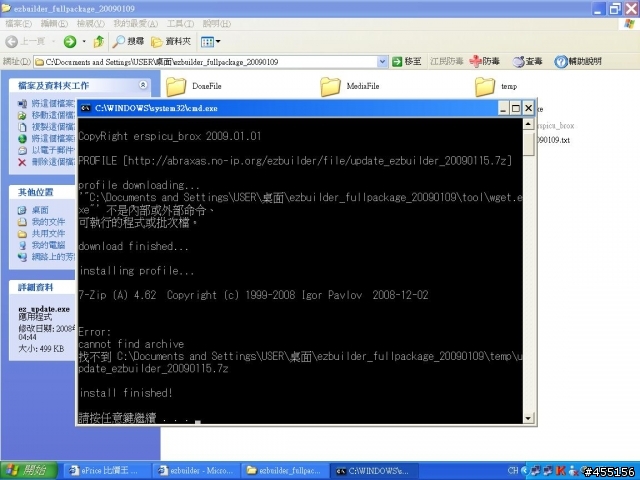Close the cmd.exe window
The image size is (640, 480).
(x=529, y=108)
